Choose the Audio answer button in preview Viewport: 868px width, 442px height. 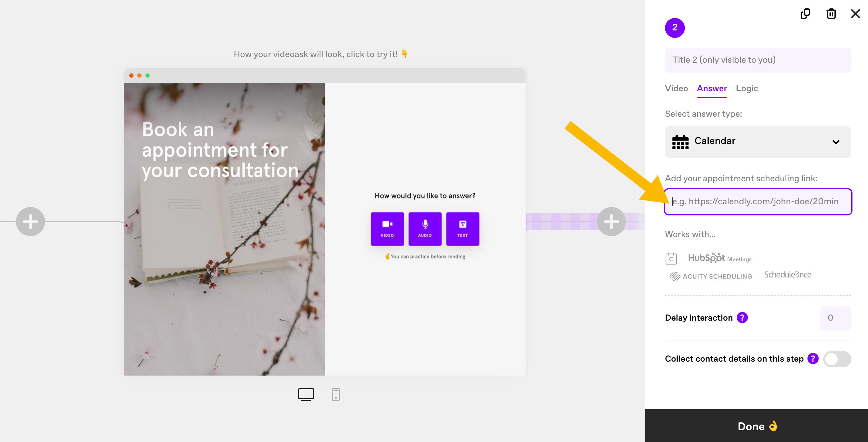tap(425, 229)
